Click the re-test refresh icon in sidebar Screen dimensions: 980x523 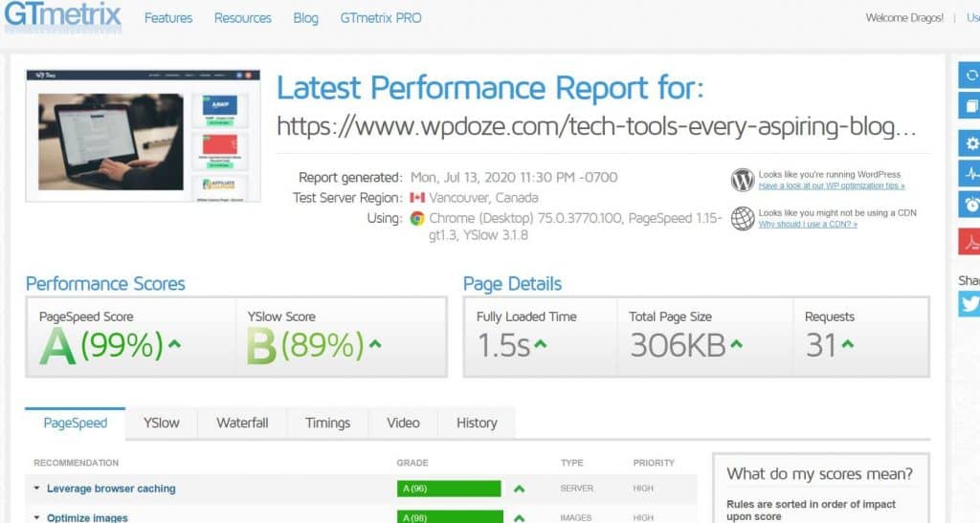970,75
